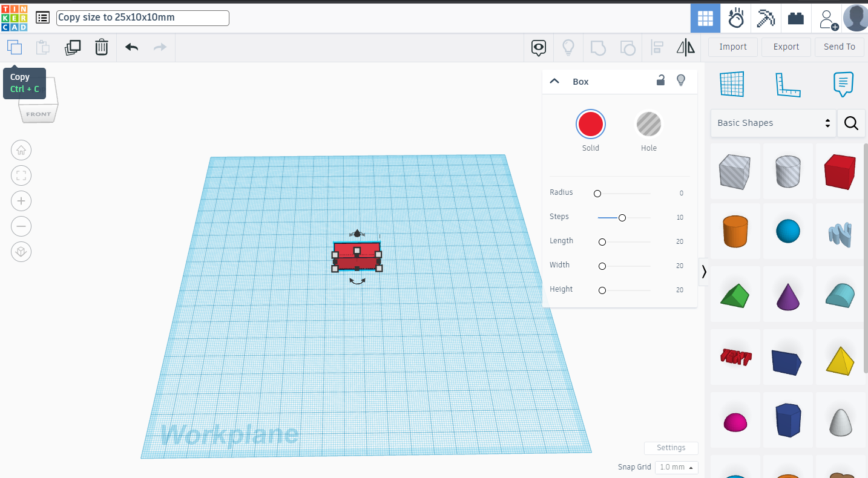Open the Settings dialog

click(x=671, y=448)
